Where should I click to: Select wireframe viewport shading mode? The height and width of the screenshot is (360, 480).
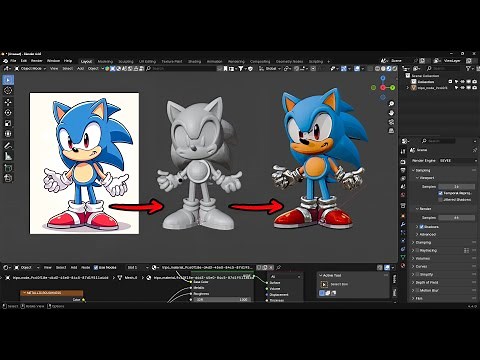click(x=377, y=69)
